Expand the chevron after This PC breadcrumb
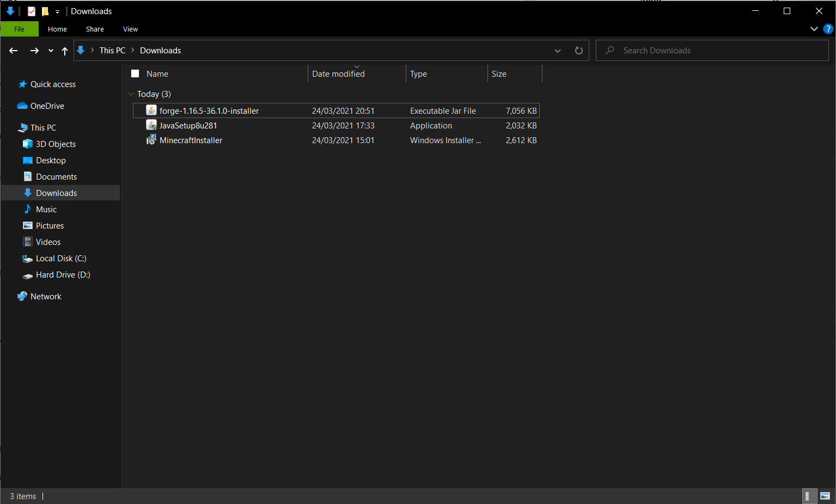 (132, 50)
